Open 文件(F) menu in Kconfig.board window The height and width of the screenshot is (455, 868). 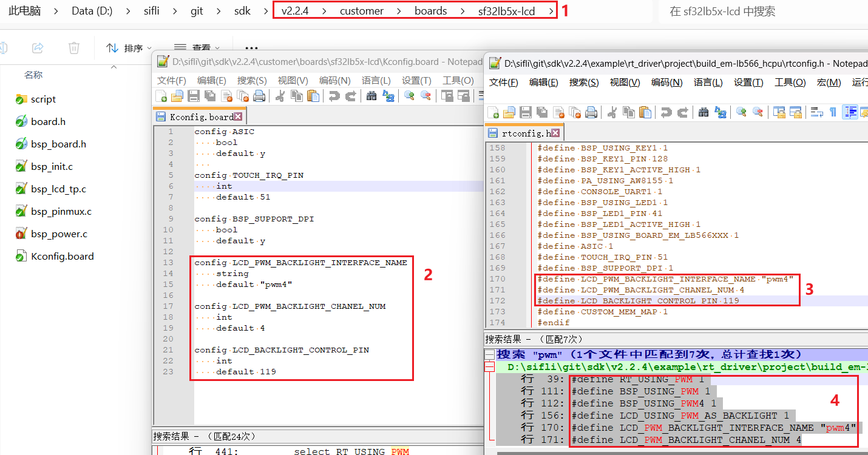click(172, 80)
